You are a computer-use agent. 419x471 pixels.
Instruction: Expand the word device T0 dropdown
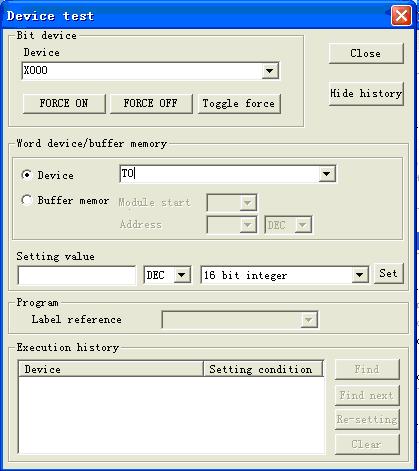pos(327,174)
